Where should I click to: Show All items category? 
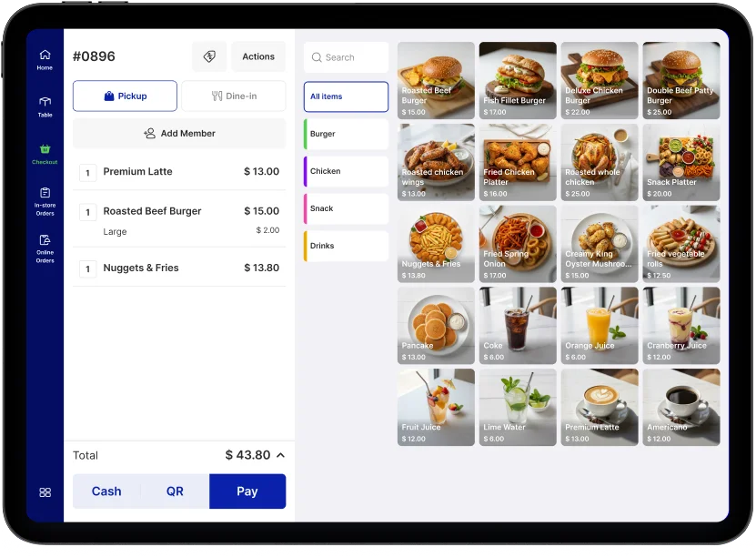346,96
